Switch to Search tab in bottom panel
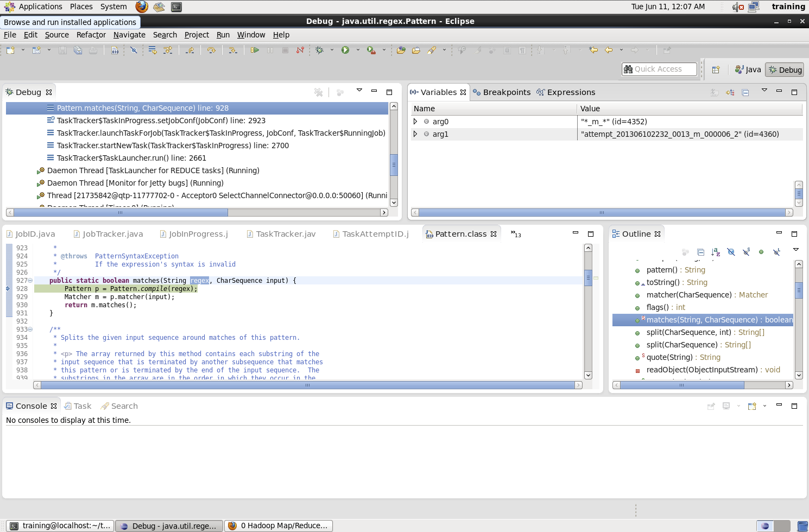 tap(119, 406)
